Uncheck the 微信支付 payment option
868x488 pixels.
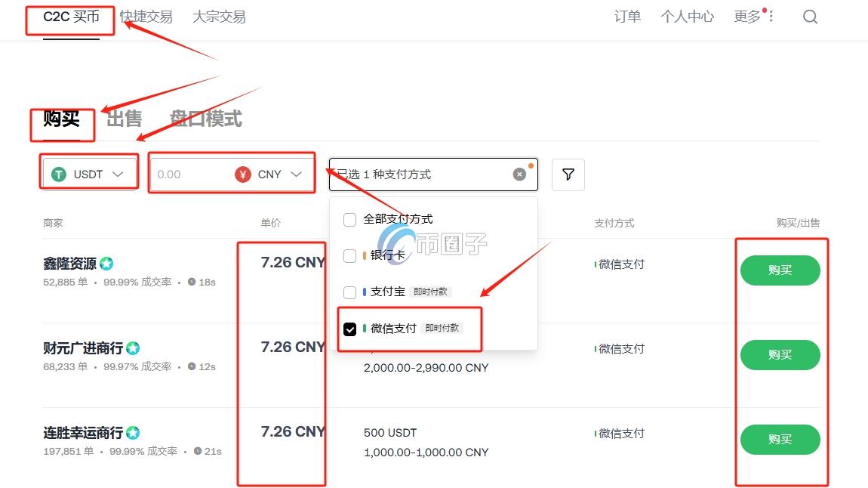tap(349, 329)
